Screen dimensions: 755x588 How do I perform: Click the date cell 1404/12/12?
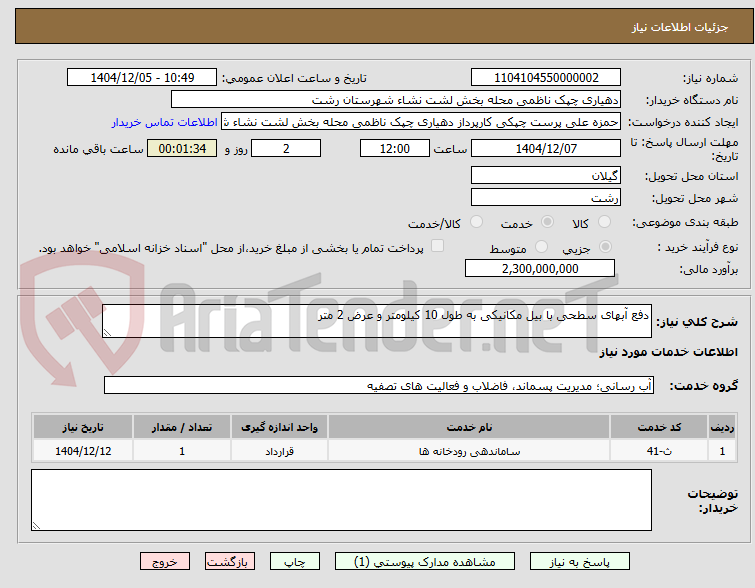(83, 451)
